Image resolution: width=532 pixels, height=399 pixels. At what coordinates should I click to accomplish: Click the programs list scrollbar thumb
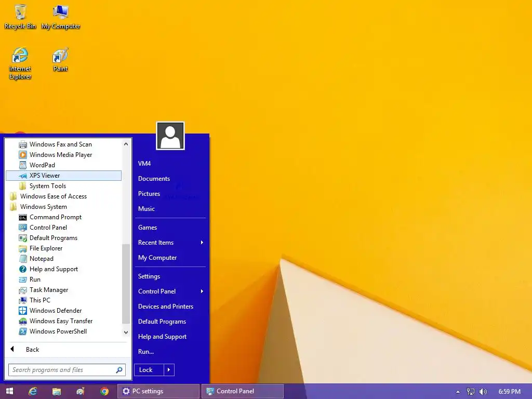[x=126, y=284]
